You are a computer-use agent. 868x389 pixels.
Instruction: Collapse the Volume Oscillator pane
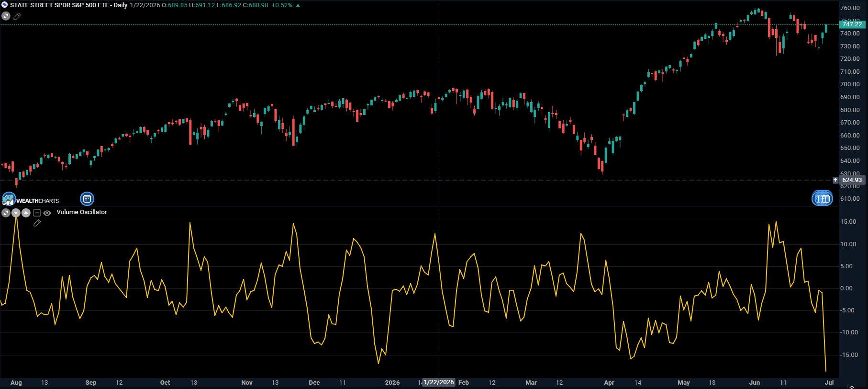click(x=37, y=213)
